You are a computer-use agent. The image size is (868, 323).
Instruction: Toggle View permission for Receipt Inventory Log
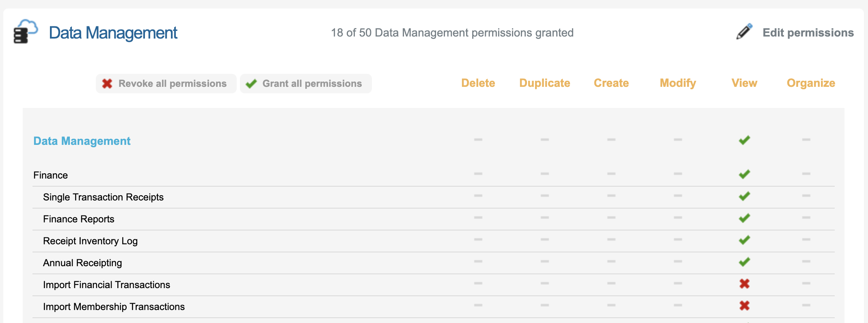point(744,240)
